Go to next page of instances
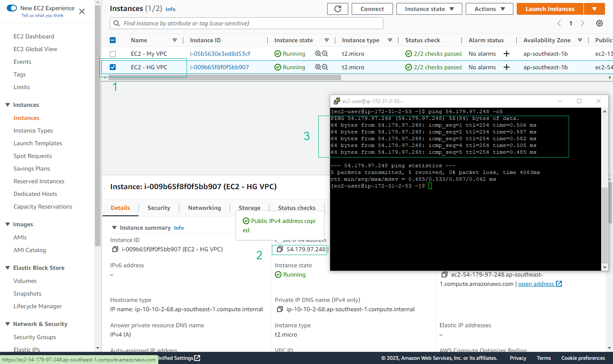The width and height of the screenshot is (613, 364). 583,23
